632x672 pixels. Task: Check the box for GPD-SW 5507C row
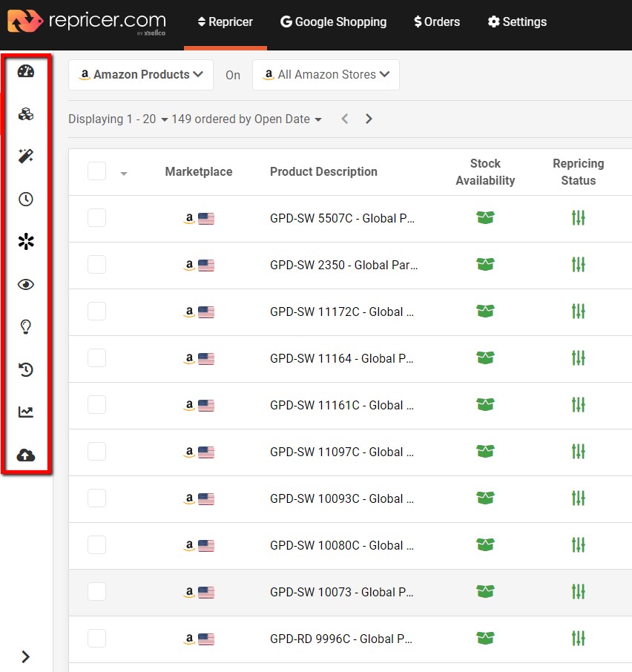[x=97, y=218]
